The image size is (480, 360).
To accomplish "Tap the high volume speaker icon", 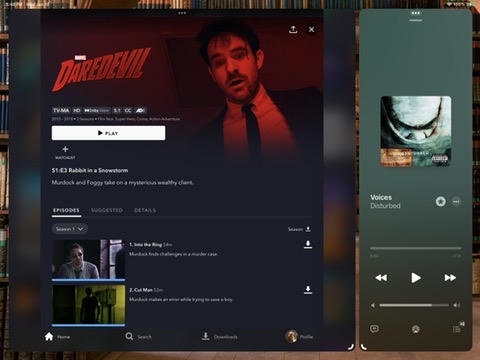I will coord(457,305).
